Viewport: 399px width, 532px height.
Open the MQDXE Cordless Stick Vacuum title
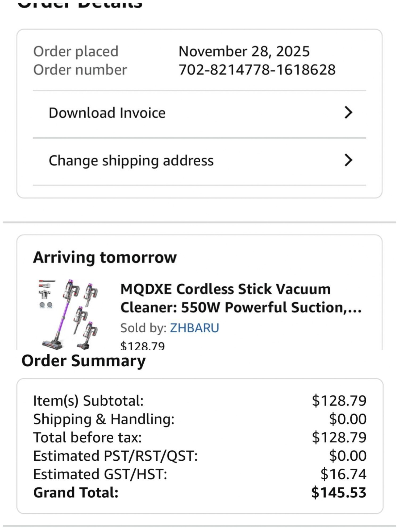[241, 298]
